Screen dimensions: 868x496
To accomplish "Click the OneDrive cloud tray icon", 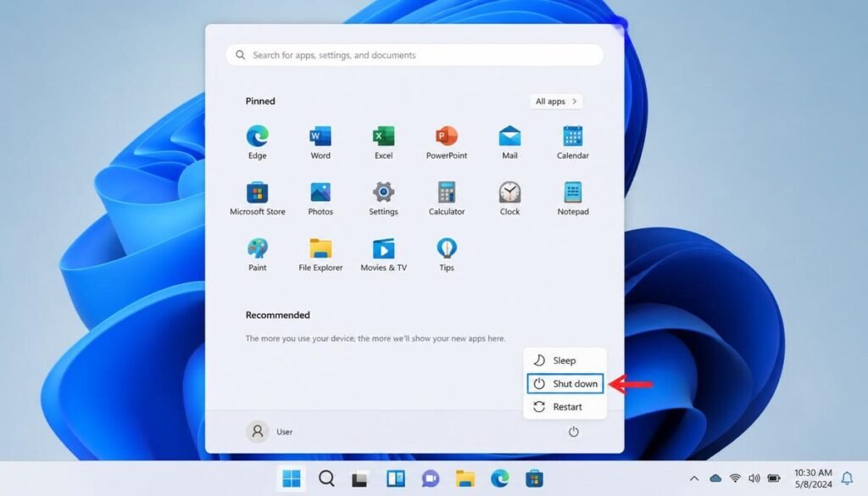I will [x=715, y=478].
